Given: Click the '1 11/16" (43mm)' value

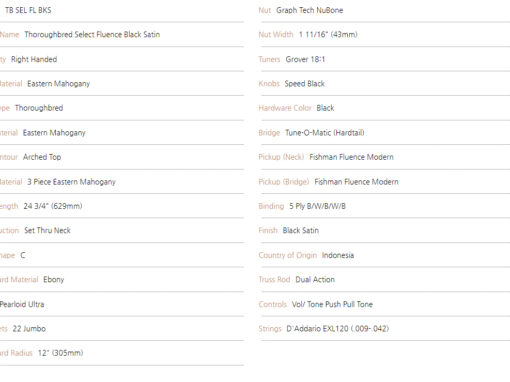Looking at the screenshot, I should [328, 35].
